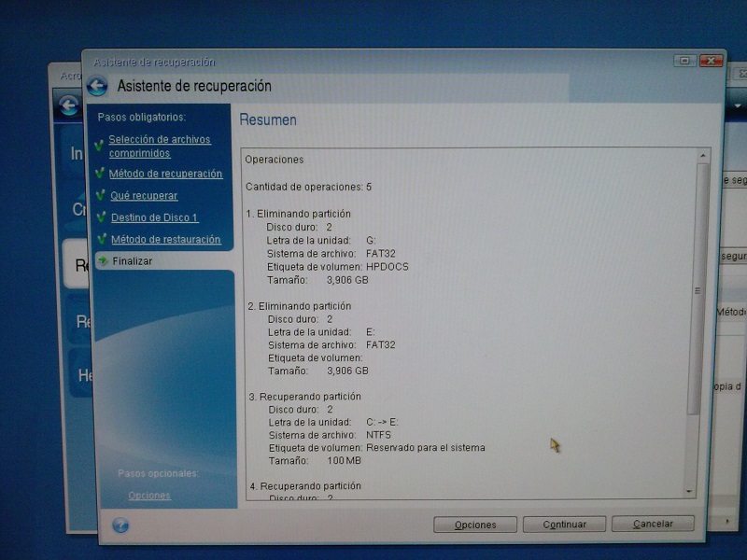This screenshot has width=747, height=560.
Task: Open the Método de recuperación step link
Action: point(165,174)
